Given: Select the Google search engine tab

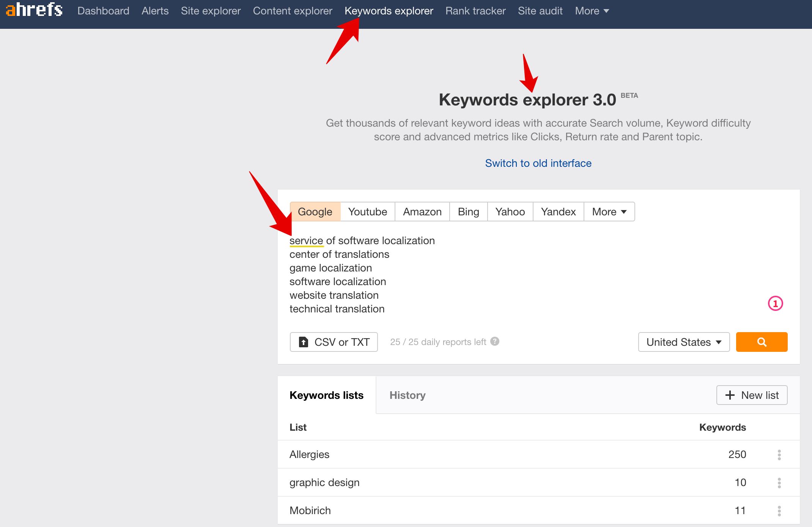Looking at the screenshot, I should click(315, 212).
